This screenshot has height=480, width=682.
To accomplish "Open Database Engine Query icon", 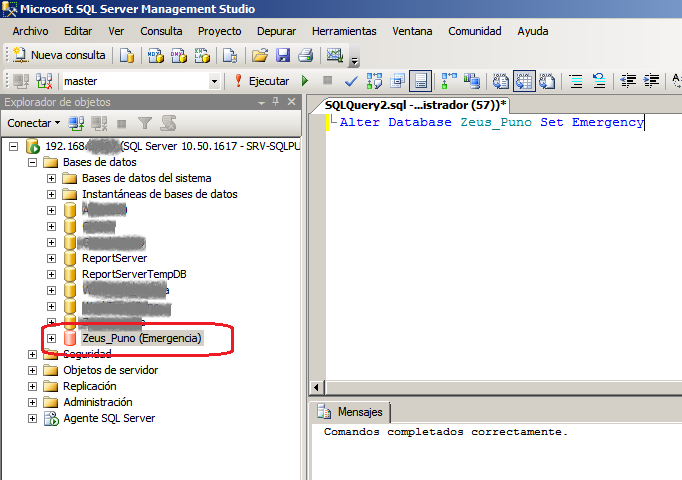I will 127,56.
